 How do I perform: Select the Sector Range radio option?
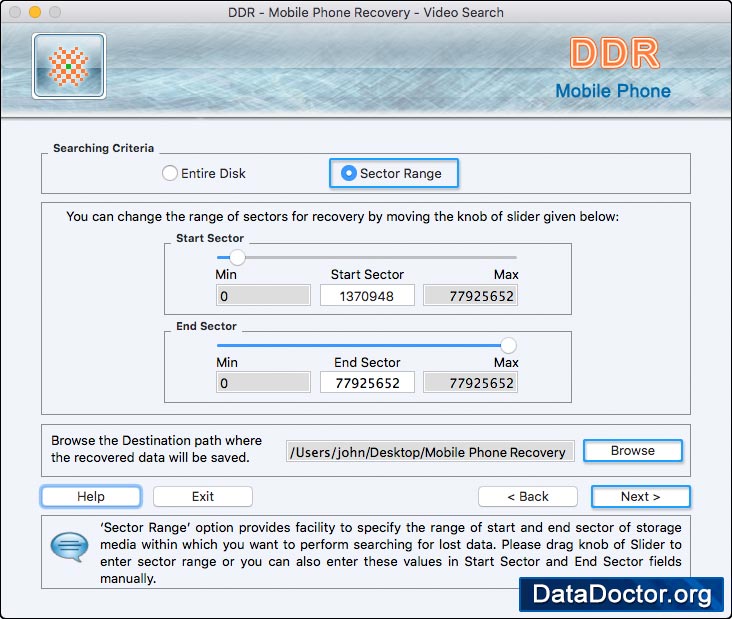394,173
